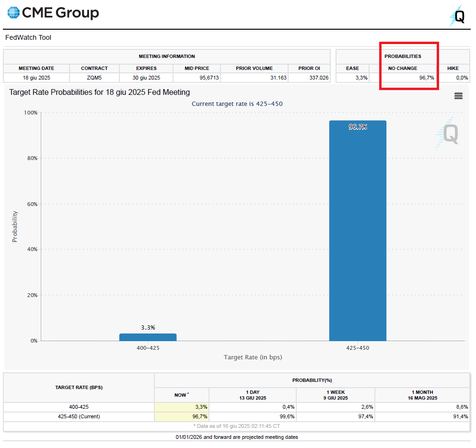Click the "NOW" column header
The image size is (476, 448).
[182, 395]
